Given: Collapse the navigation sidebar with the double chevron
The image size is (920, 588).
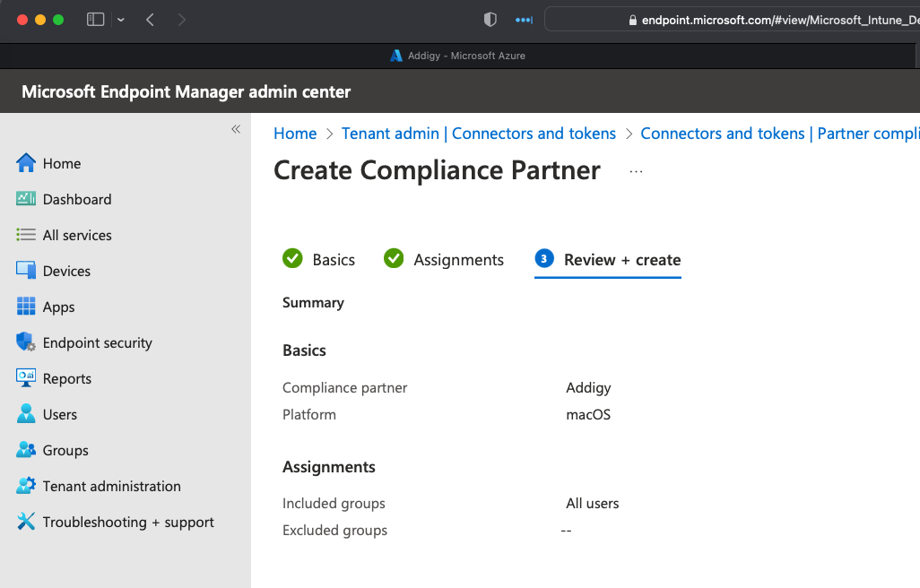Looking at the screenshot, I should [x=236, y=129].
